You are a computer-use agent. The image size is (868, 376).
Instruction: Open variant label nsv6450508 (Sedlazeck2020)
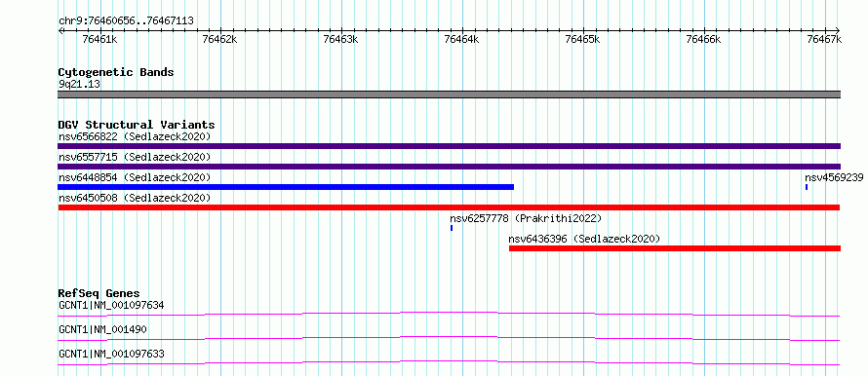(135, 198)
